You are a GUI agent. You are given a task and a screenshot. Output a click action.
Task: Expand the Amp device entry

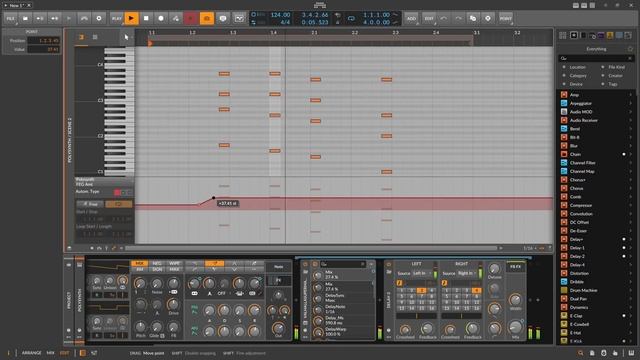coord(630,95)
